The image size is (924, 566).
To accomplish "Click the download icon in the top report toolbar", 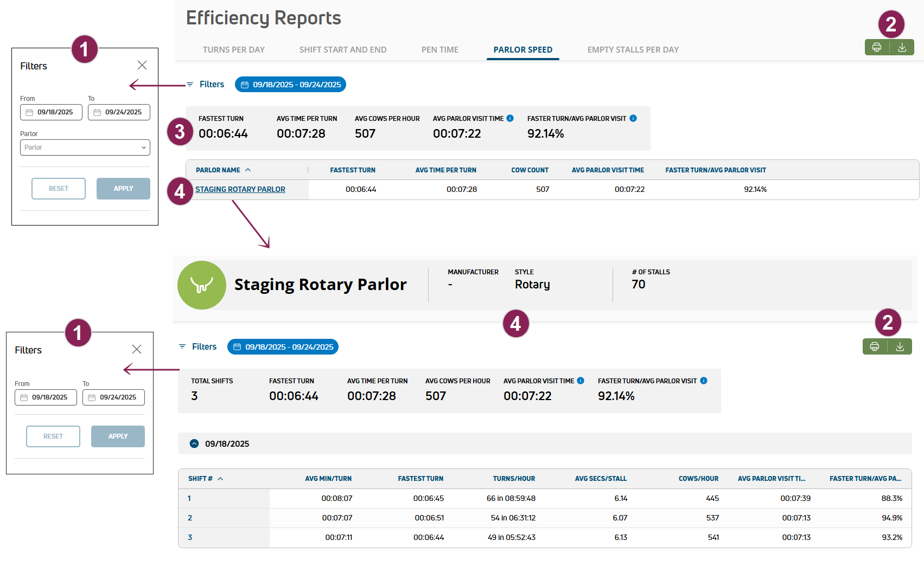I will click(902, 48).
